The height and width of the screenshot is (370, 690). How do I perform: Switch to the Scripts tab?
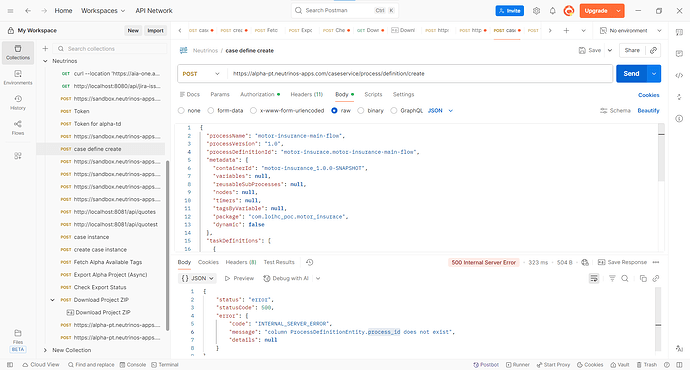[x=373, y=95]
